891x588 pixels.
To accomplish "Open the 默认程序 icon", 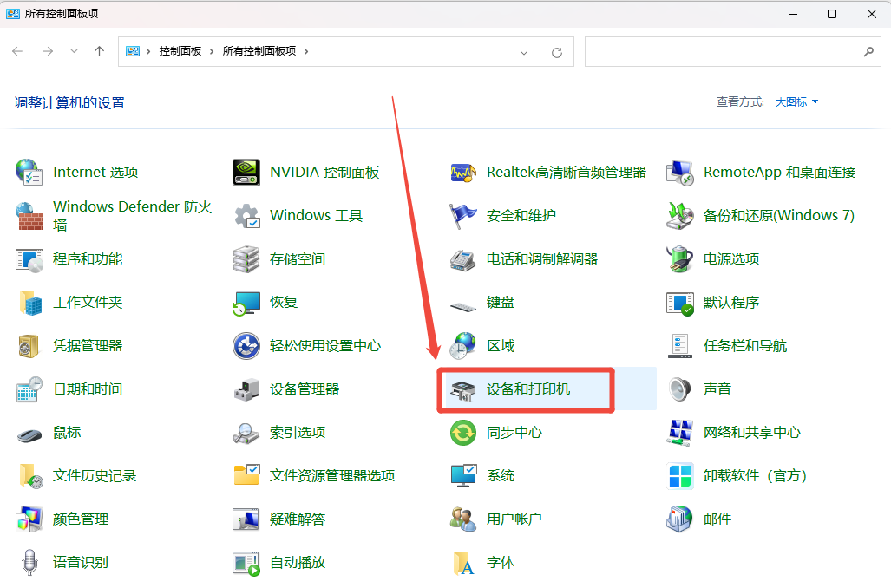I will [679, 303].
